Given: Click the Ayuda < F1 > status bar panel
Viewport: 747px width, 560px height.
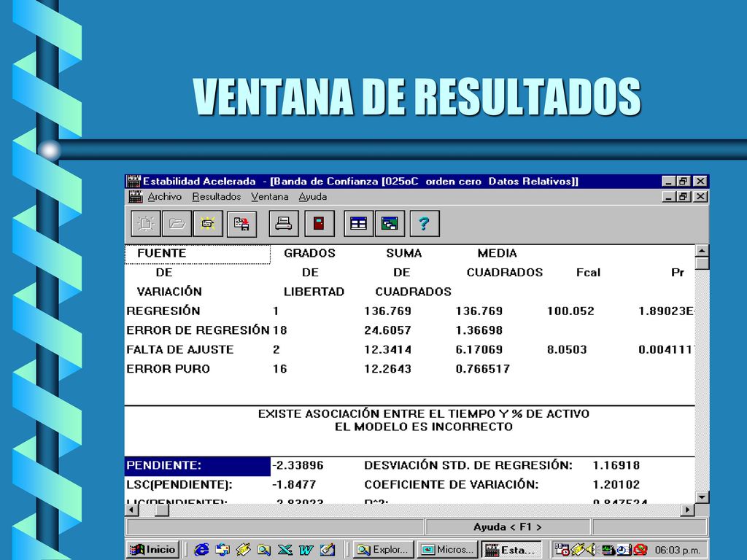Looking at the screenshot, I should pyautogui.click(x=508, y=527).
